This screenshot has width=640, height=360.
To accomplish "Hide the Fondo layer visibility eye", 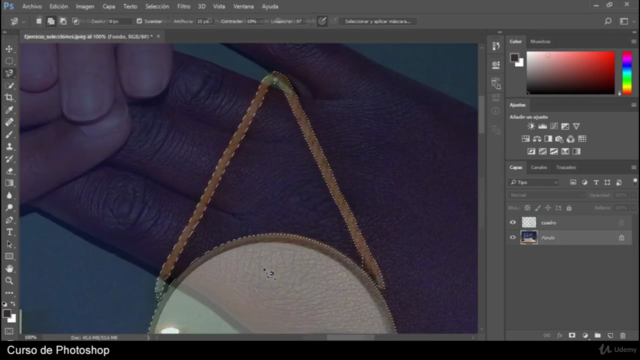I will (513, 238).
